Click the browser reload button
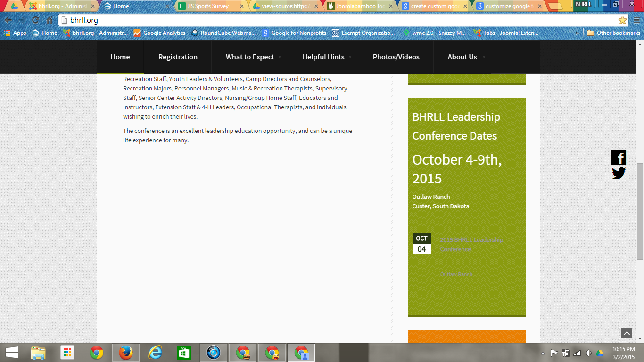The height and width of the screenshot is (362, 644). 35,20
